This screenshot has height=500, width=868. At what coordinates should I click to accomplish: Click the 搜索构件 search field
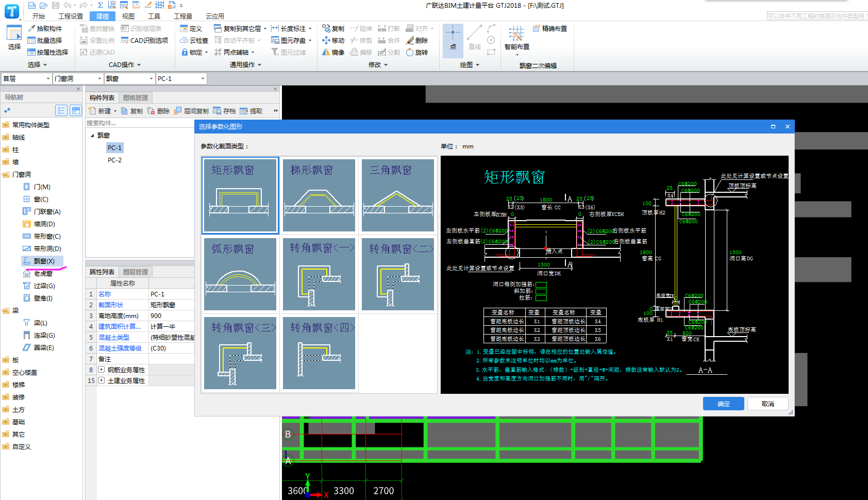(139, 123)
